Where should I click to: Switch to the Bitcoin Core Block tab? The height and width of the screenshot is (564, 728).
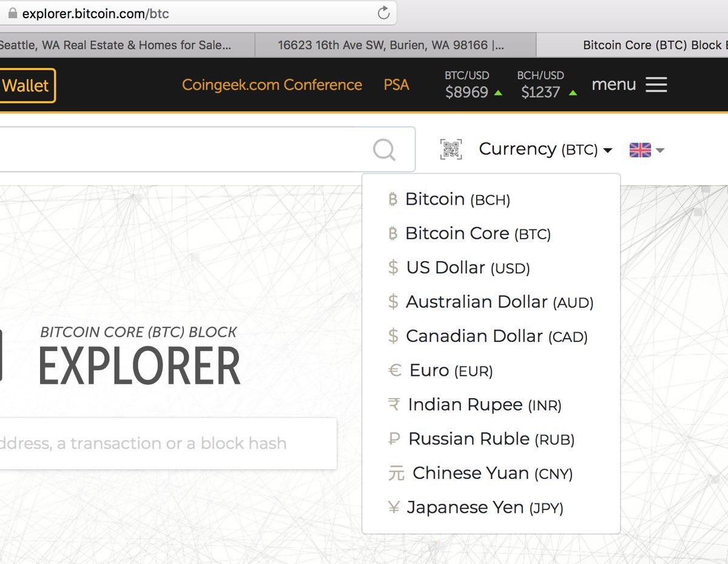point(632,45)
